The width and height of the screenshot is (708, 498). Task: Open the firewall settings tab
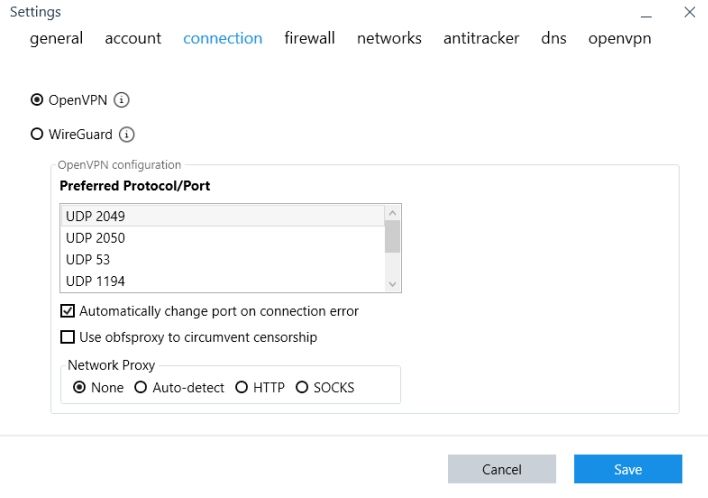point(309,38)
